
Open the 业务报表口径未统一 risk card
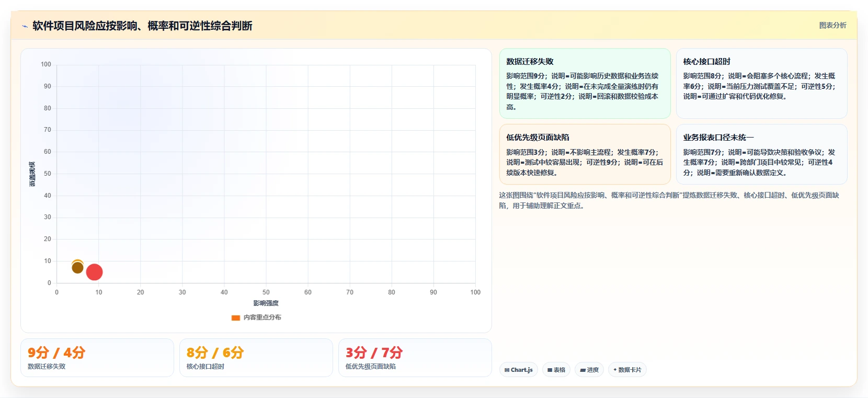tap(761, 154)
